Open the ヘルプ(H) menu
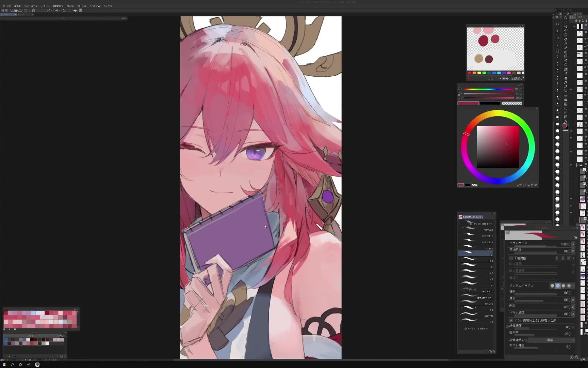 (x=108, y=6)
